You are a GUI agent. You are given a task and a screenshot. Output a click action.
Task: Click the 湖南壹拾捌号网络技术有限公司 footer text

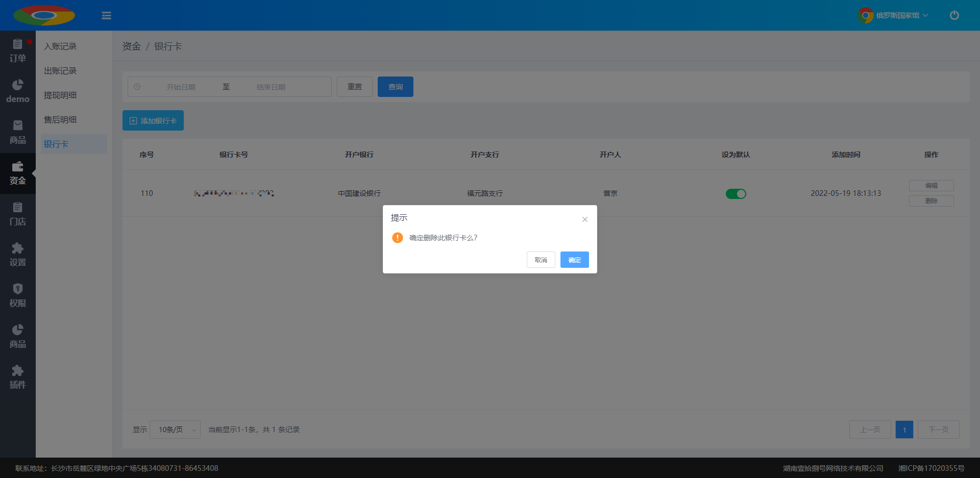tap(833, 468)
